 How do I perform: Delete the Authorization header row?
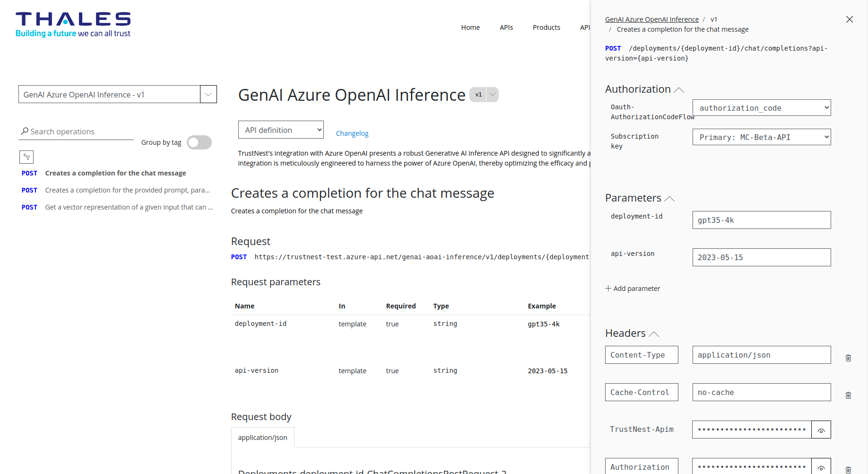pyautogui.click(x=848, y=470)
